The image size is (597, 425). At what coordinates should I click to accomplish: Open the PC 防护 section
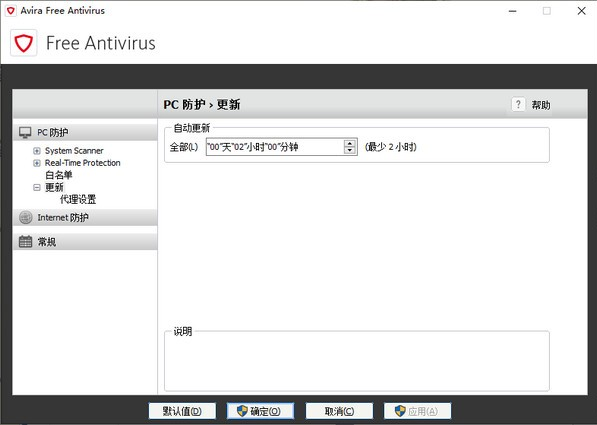click(85, 133)
